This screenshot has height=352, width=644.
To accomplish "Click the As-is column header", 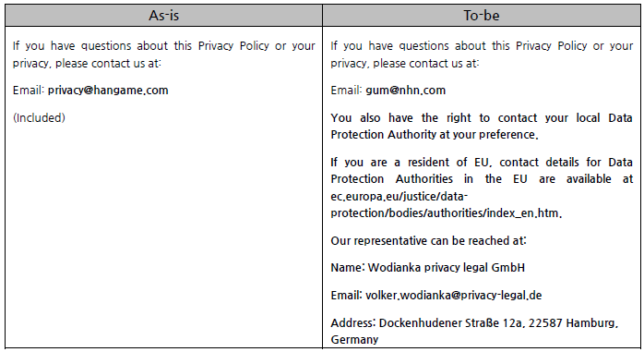I will pos(163,16).
